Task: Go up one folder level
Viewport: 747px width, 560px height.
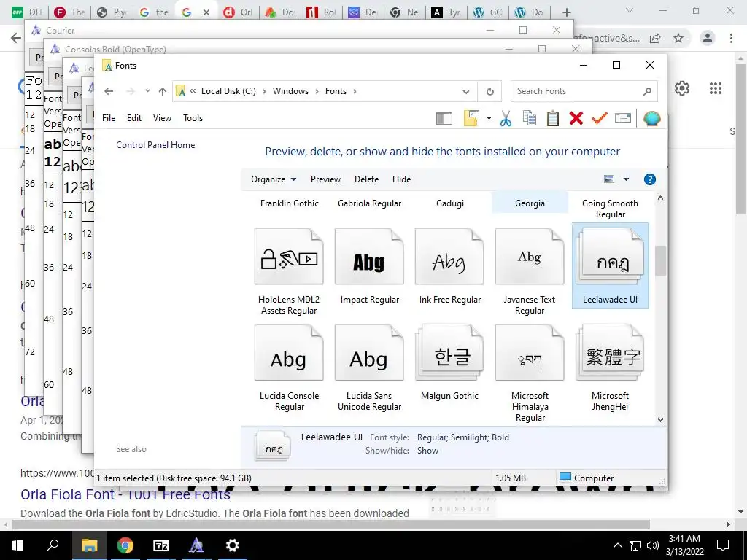Action: 163,91
